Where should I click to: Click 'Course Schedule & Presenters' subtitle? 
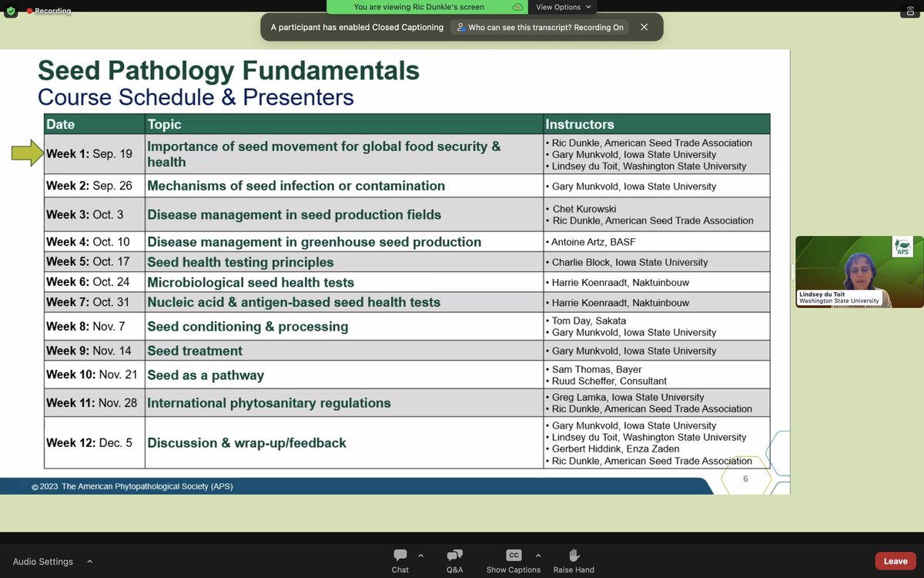point(196,97)
